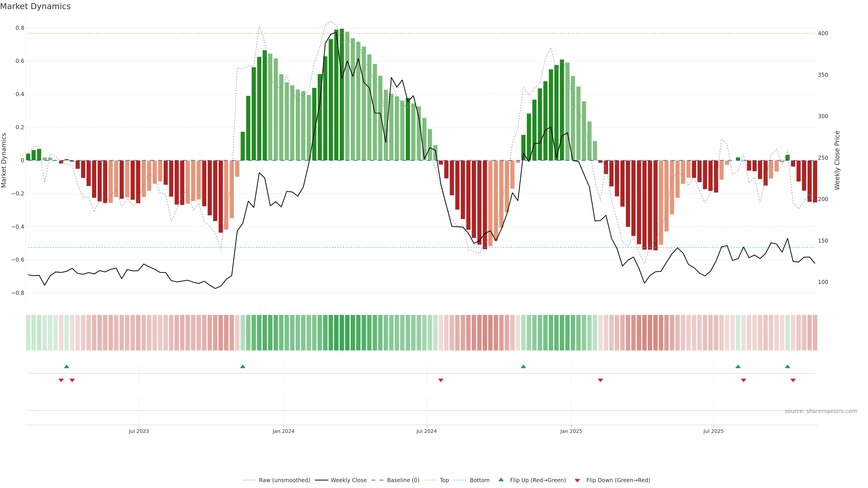Click the last red flip-down marker on the right
868x488 pixels.
tap(793, 380)
